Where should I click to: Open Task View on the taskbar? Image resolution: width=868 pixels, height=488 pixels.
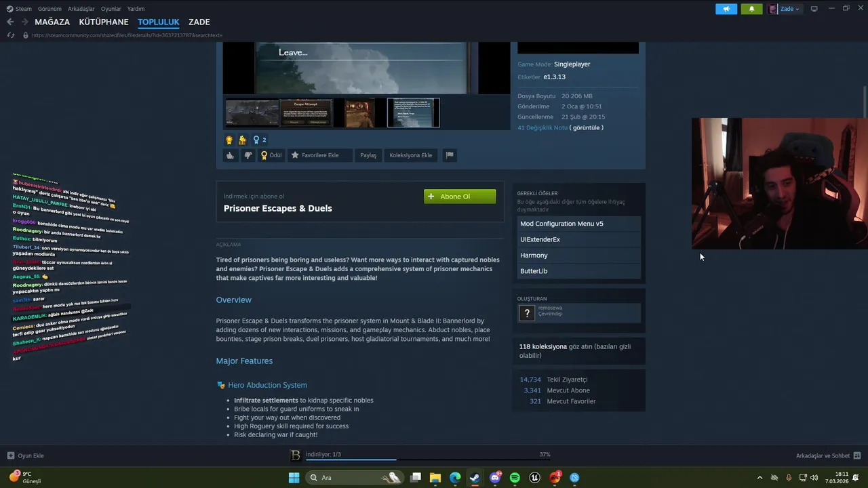pos(416,477)
